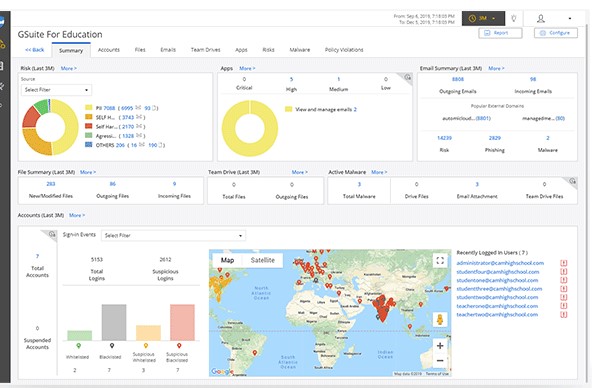Screen dimensions: 592x388
Task: Switch to the Files tab
Action: [x=140, y=50]
